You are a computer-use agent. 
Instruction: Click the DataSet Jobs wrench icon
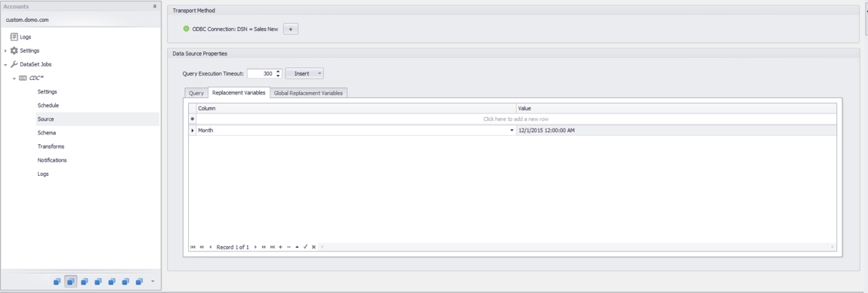click(x=14, y=64)
